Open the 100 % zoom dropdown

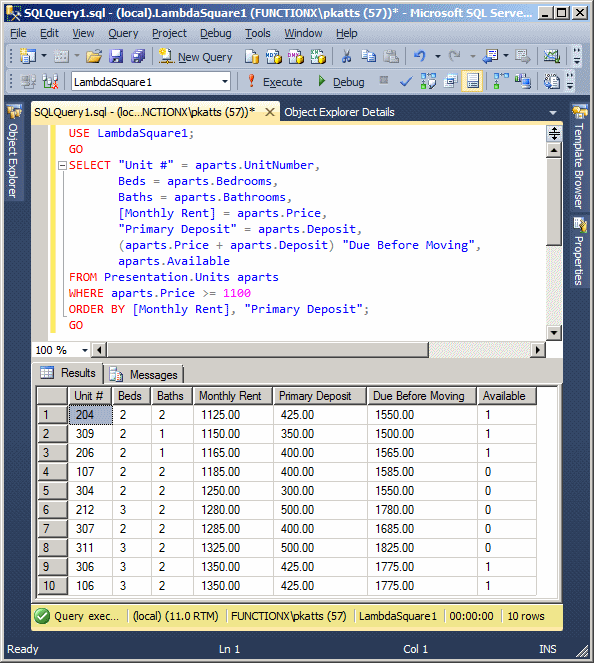[x=85, y=350]
